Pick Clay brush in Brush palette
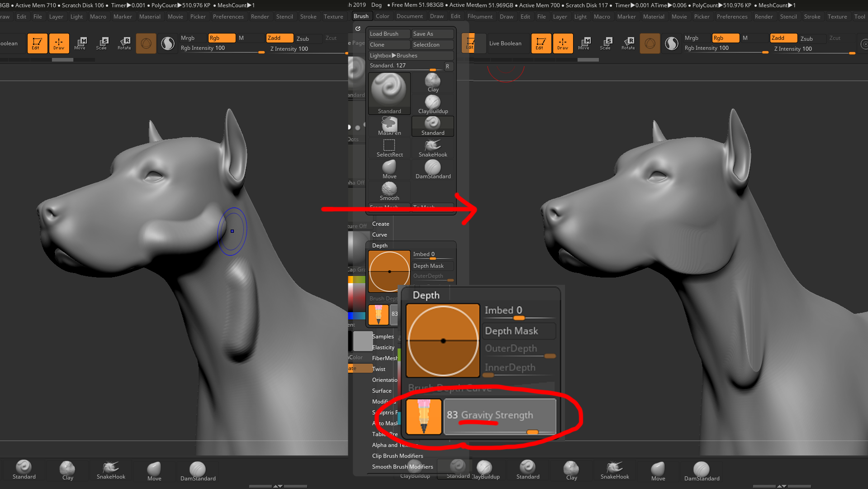The width and height of the screenshot is (868, 489). point(433,83)
